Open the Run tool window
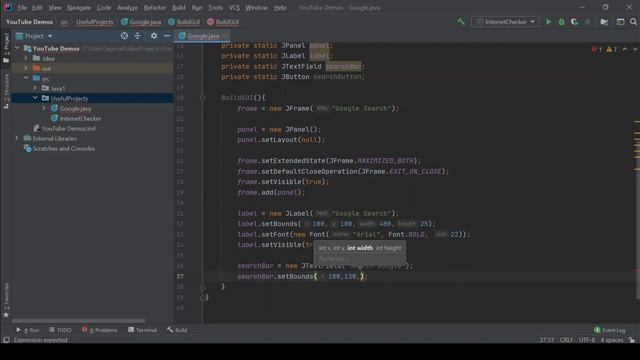This screenshot has height=360, width=640. tap(28, 330)
